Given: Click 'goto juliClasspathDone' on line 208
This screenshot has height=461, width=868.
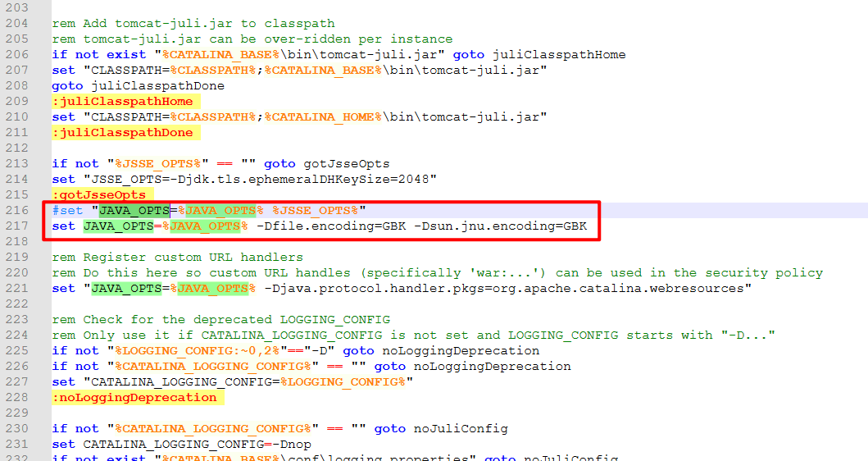Looking at the screenshot, I should [x=139, y=86].
